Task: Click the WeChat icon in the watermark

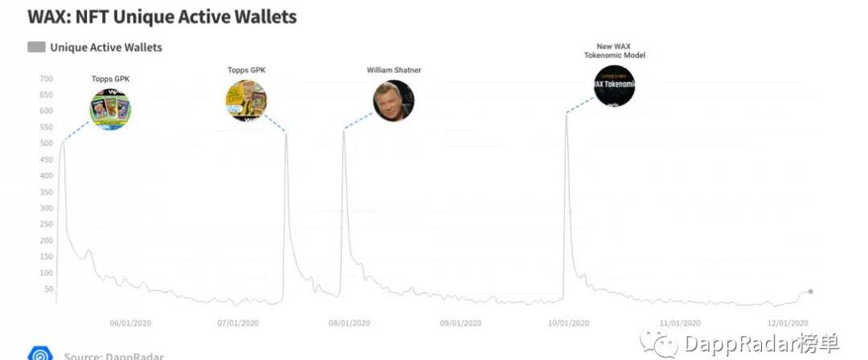Action: [x=664, y=345]
